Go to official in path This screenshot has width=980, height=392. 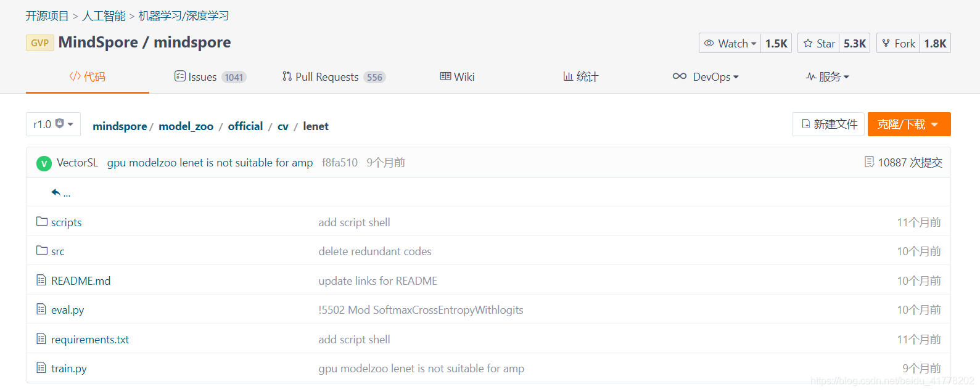point(245,126)
